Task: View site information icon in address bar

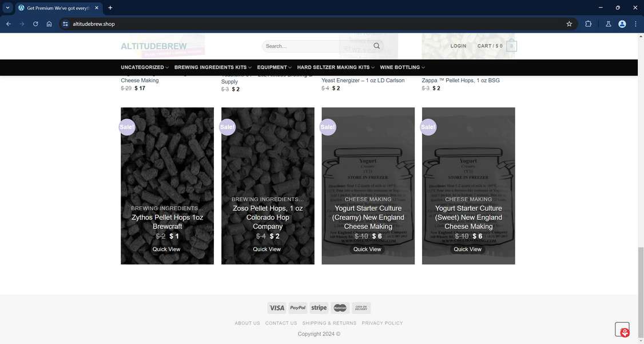Action: 65,24
